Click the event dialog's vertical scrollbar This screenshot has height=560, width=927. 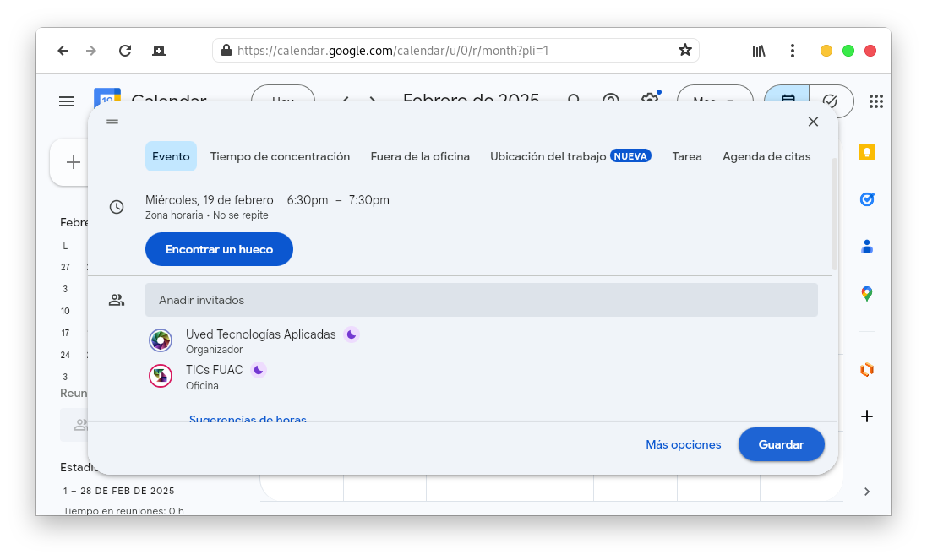[x=834, y=211]
